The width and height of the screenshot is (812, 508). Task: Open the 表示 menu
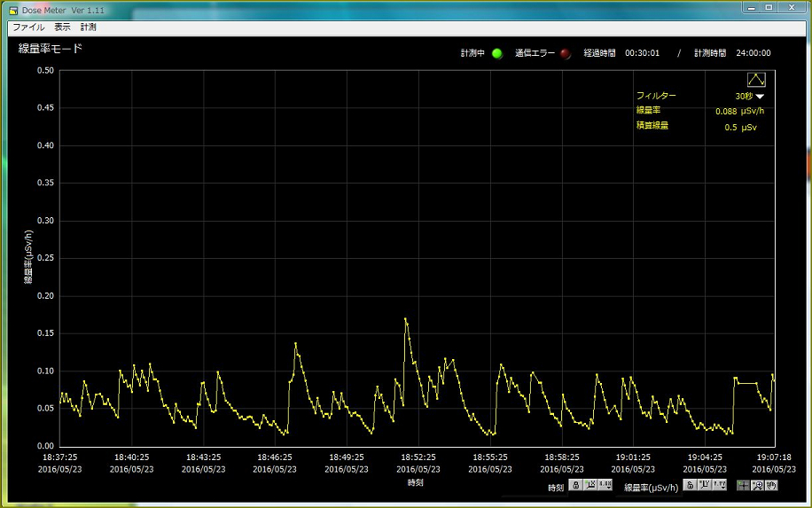coord(62,27)
